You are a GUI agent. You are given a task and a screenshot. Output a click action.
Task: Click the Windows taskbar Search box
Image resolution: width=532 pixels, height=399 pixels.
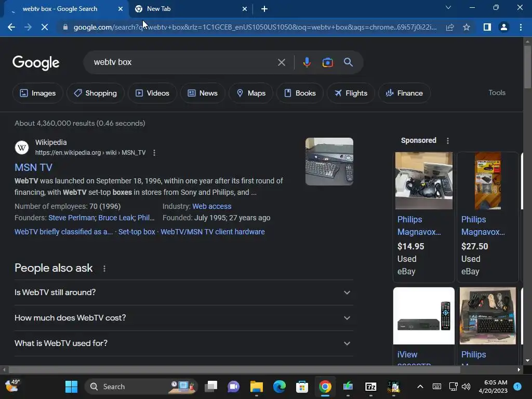141,387
